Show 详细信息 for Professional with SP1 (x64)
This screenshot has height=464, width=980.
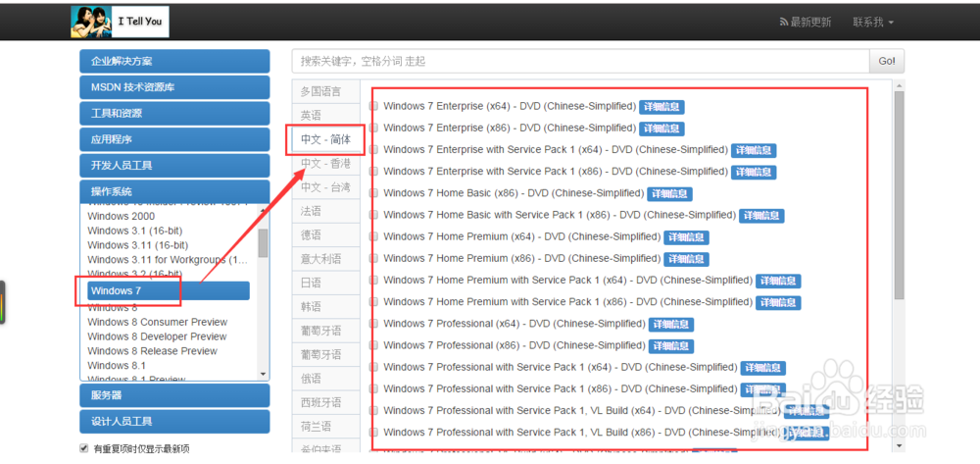point(763,368)
